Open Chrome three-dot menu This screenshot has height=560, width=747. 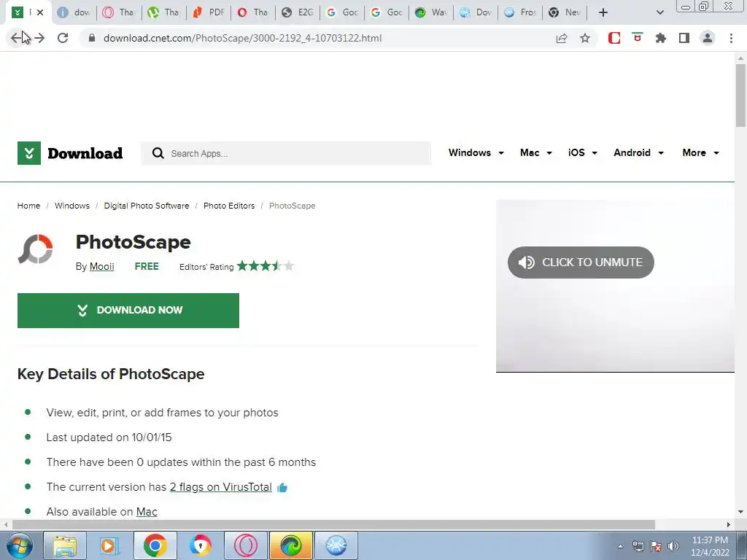click(731, 38)
